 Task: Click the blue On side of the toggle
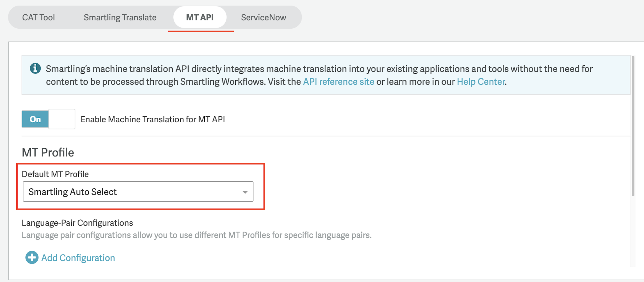[35, 119]
